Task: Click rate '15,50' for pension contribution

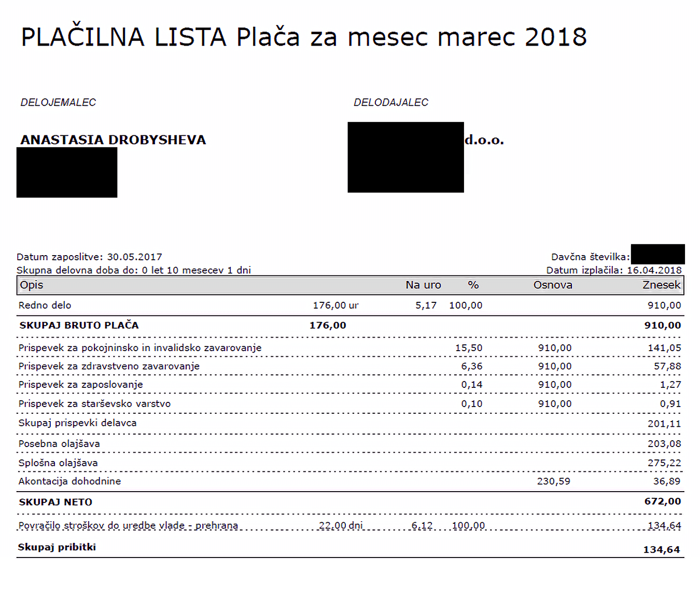Action: click(469, 348)
